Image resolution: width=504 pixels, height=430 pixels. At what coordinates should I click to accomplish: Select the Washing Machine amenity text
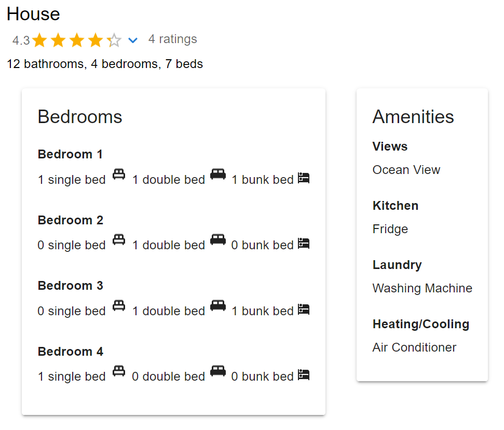[x=422, y=288]
